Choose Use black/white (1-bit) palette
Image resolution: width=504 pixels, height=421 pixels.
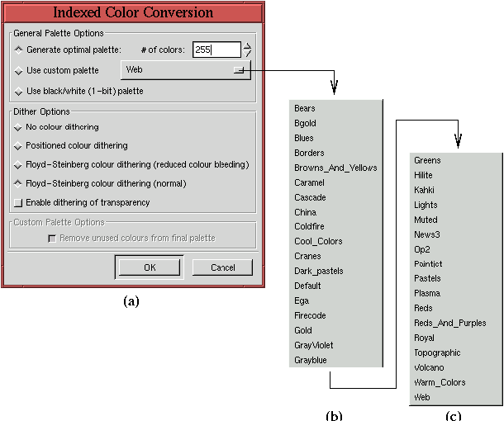click(x=19, y=91)
